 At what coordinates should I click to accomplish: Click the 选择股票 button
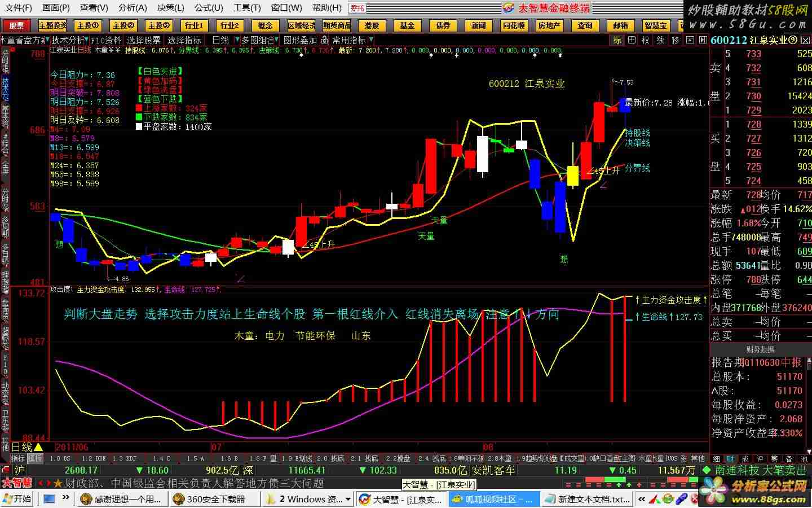(144, 40)
